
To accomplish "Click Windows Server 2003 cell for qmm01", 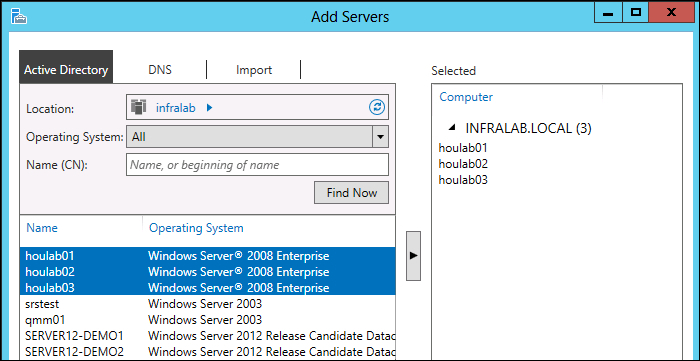I will (205, 320).
